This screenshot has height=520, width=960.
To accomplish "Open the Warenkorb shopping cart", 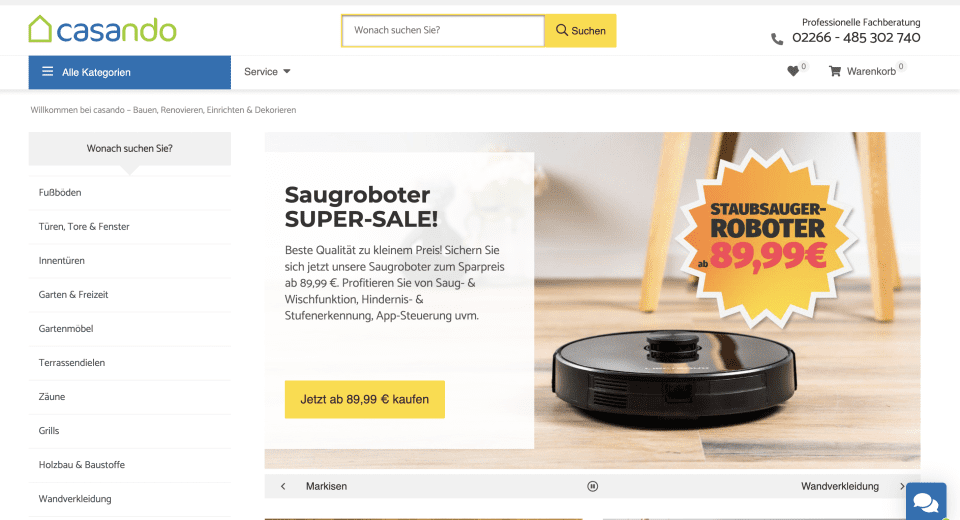I will [864, 72].
